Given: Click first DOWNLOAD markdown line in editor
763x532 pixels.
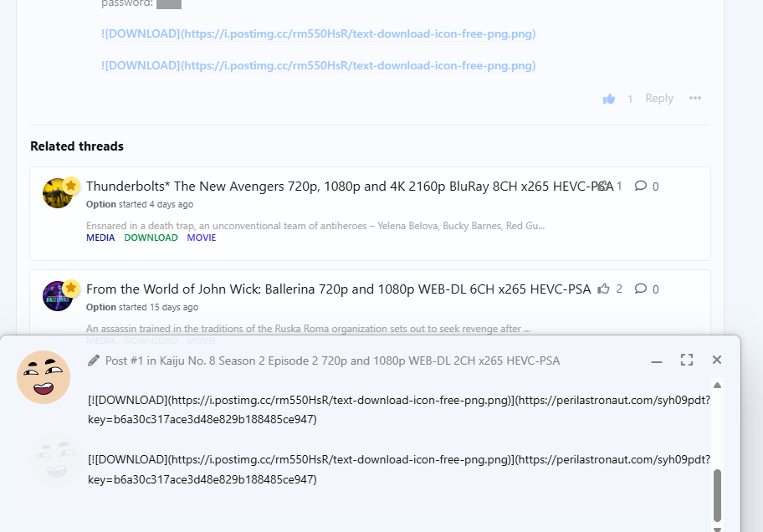Looking at the screenshot, I should tap(399, 409).
